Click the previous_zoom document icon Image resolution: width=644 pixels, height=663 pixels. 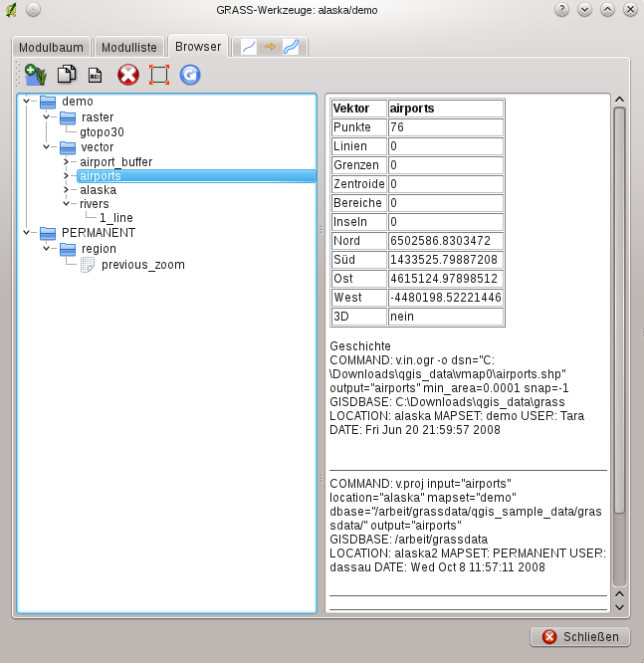[88, 265]
